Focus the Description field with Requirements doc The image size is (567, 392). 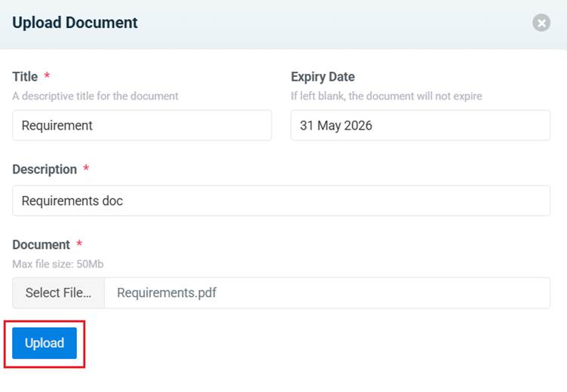point(281,201)
